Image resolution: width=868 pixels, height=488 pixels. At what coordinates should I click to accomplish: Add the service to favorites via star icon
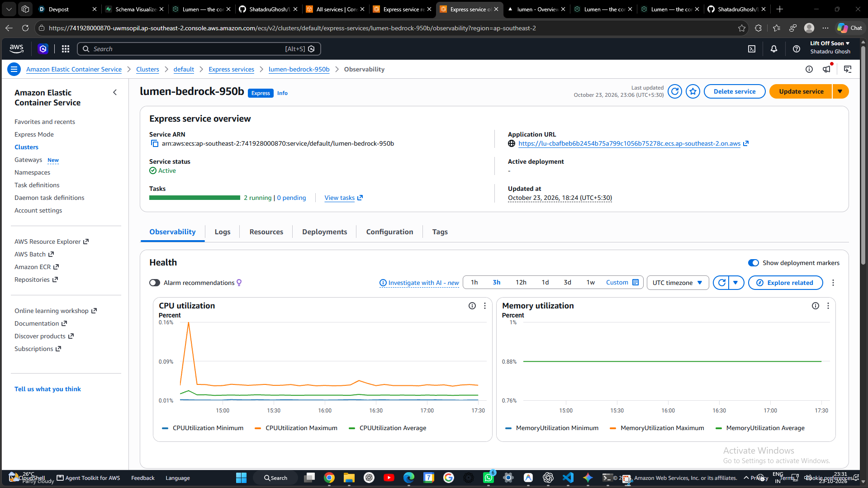pyautogui.click(x=693, y=91)
